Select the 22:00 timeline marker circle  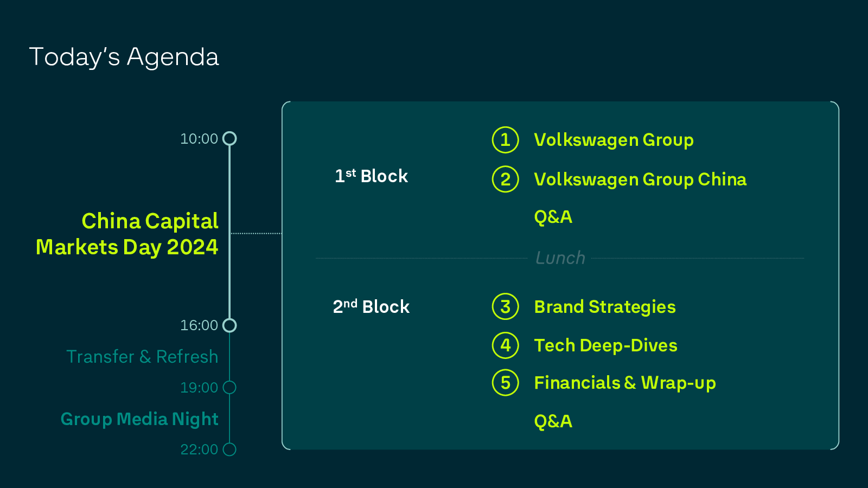[229, 450]
